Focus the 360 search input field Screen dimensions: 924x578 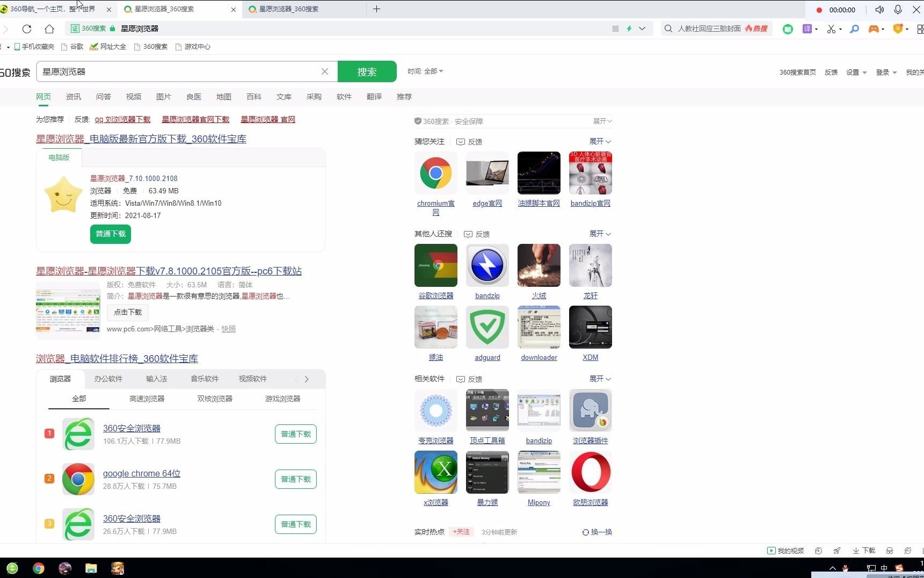(x=180, y=71)
